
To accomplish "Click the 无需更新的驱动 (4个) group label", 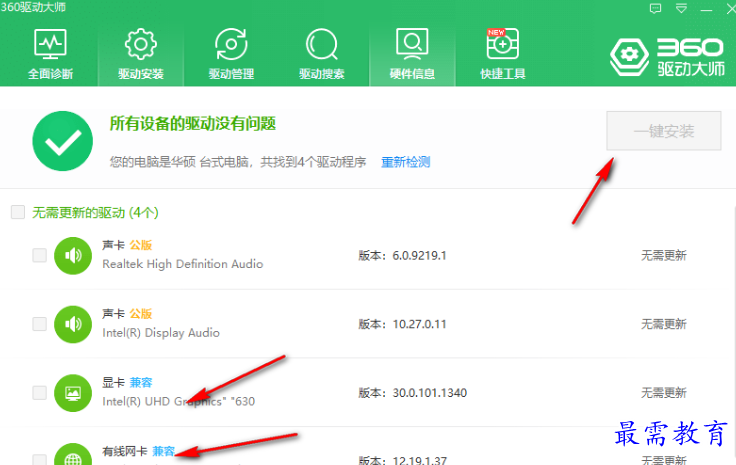I will [95, 213].
